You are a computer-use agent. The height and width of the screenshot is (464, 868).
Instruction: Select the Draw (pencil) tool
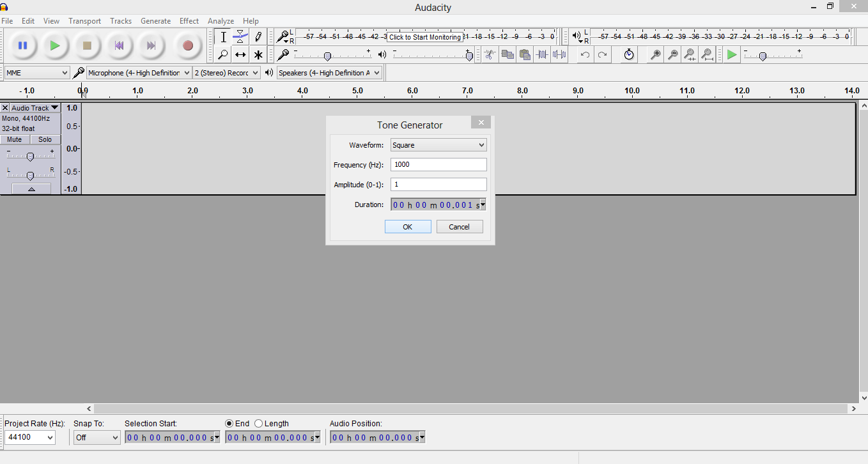pyautogui.click(x=258, y=37)
